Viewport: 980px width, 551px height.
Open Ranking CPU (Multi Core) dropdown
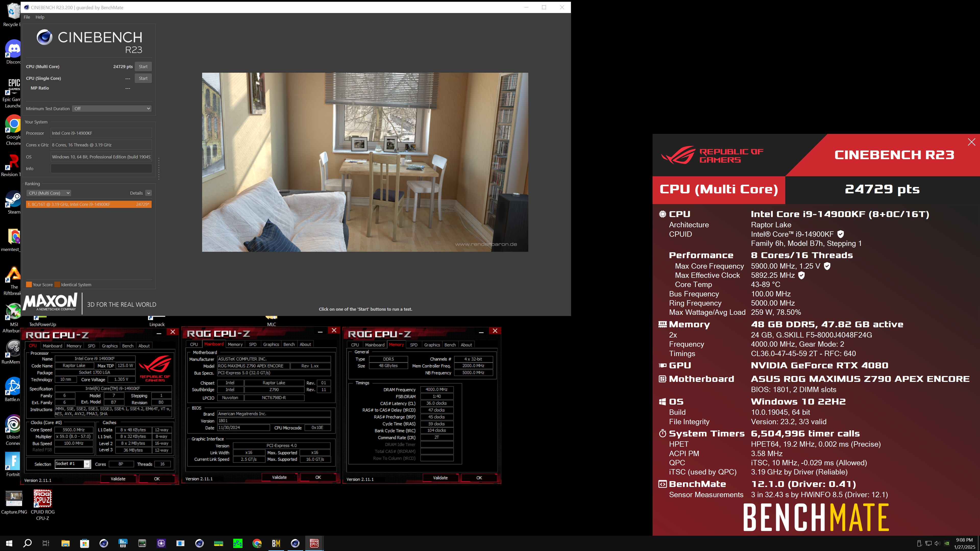(49, 193)
